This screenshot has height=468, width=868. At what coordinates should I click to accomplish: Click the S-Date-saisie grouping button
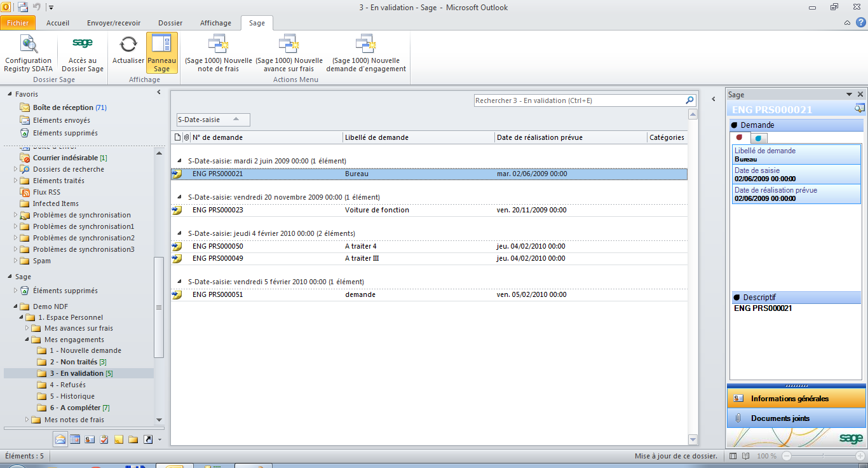tap(214, 120)
